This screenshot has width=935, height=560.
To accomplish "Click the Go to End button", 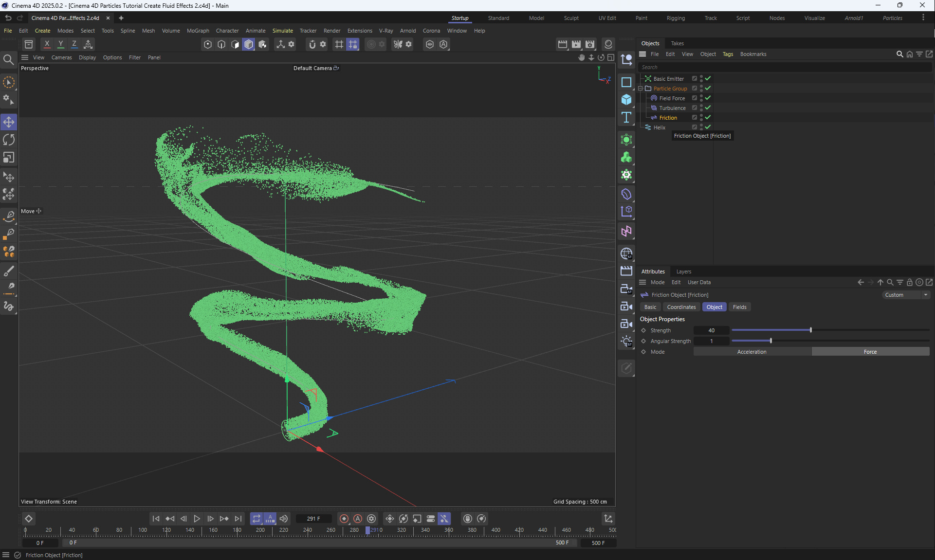I will coord(238,519).
